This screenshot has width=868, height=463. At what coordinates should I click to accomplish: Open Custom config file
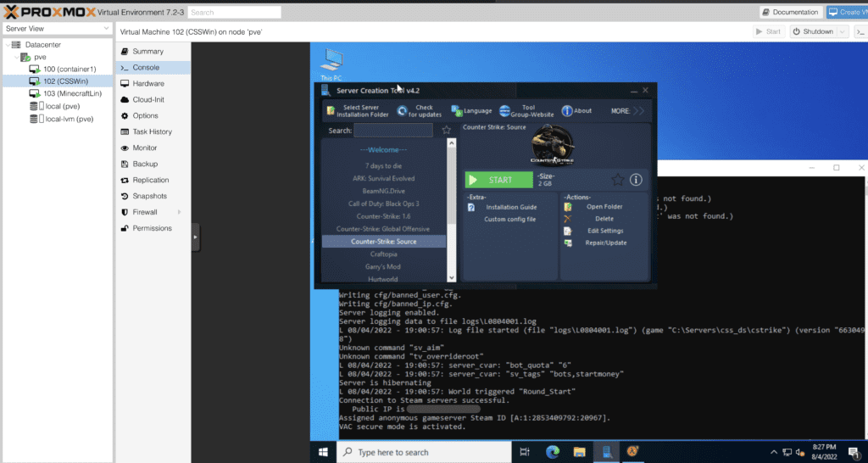point(509,220)
